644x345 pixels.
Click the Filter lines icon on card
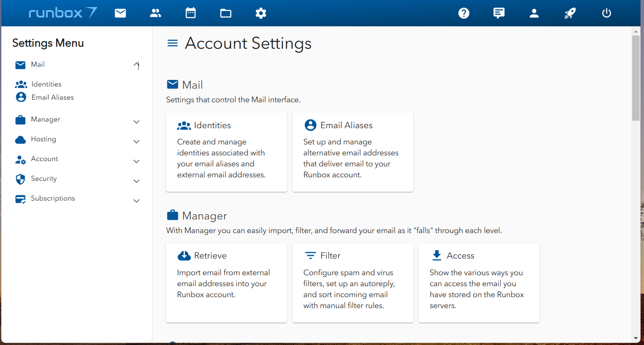coord(310,255)
